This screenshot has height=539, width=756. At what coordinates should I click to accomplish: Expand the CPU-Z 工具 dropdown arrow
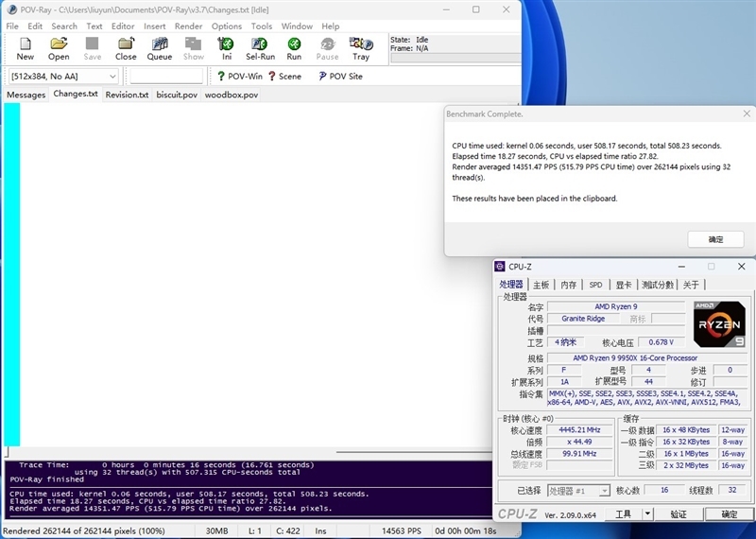click(652, 514)
